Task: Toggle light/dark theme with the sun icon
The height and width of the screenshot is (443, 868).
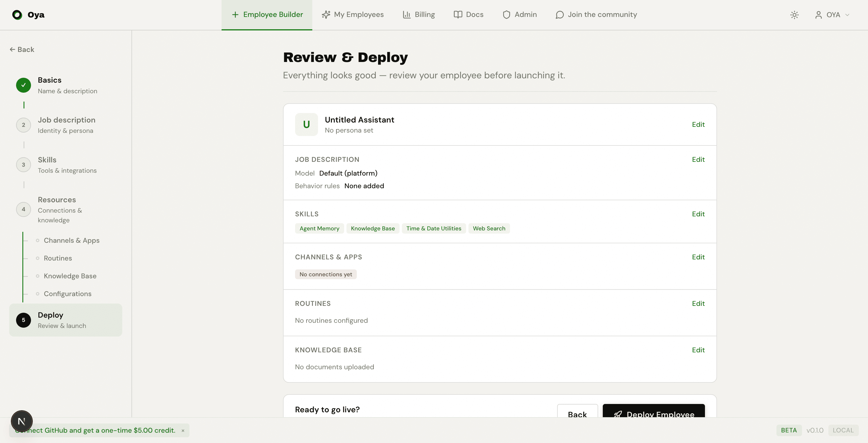Action: click(795, 15)
